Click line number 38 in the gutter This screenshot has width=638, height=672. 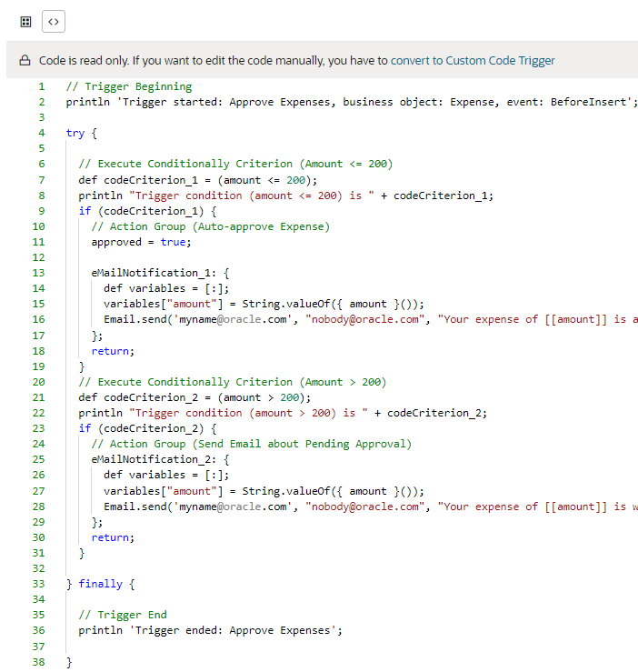(38, 662)
